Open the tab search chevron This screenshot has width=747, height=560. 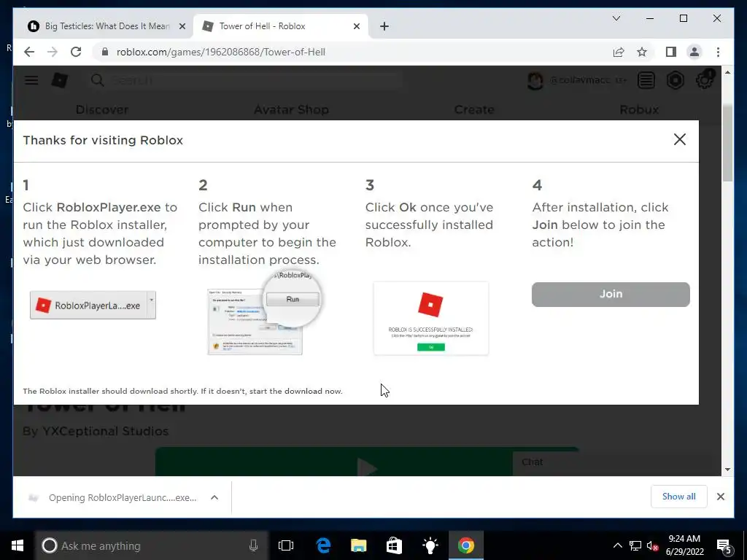coord(616,18)
